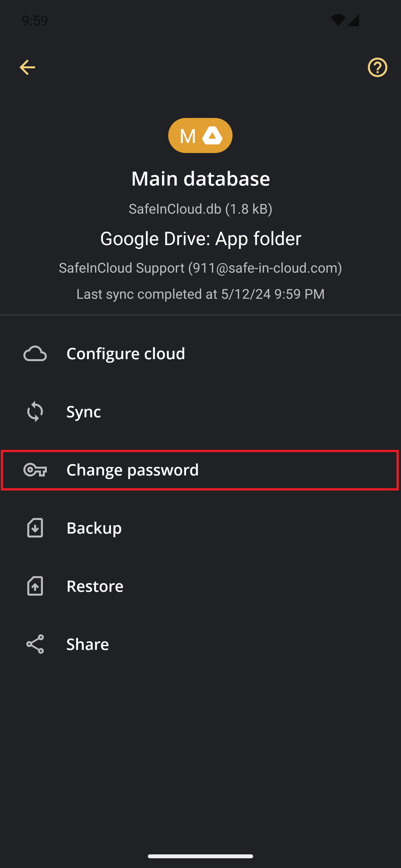Open the Backup option
The image size is (401, 868).
coord(94,528)
